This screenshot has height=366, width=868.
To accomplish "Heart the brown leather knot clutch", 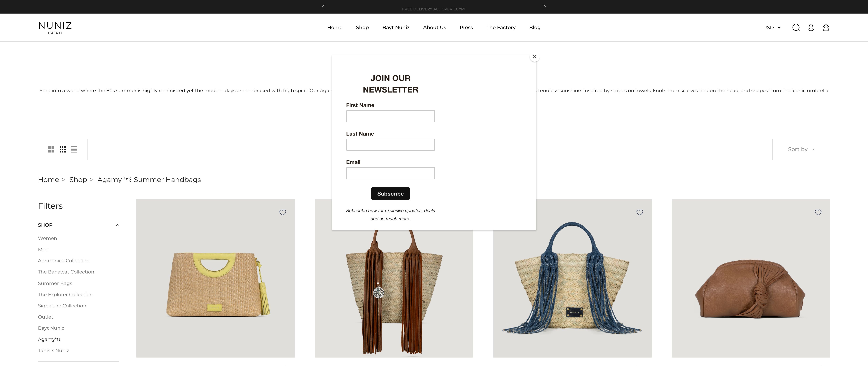I will tap(818, 212).
